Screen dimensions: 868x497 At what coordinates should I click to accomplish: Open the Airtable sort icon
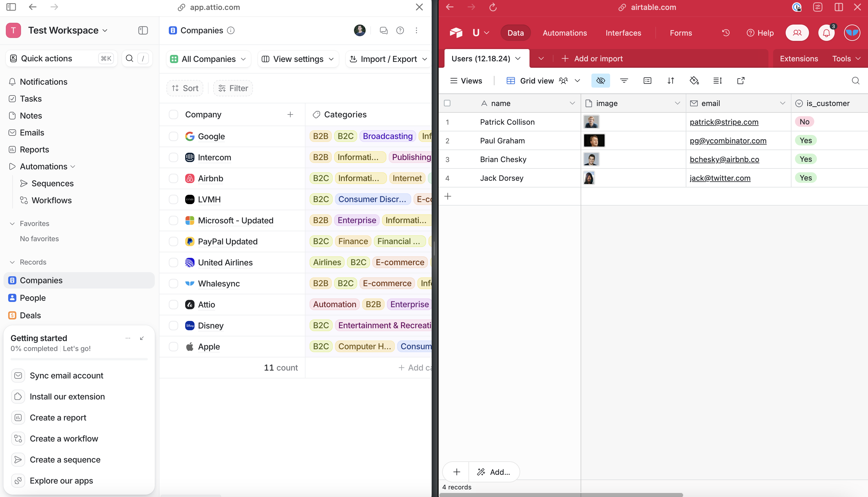click(x=671, y=81)
